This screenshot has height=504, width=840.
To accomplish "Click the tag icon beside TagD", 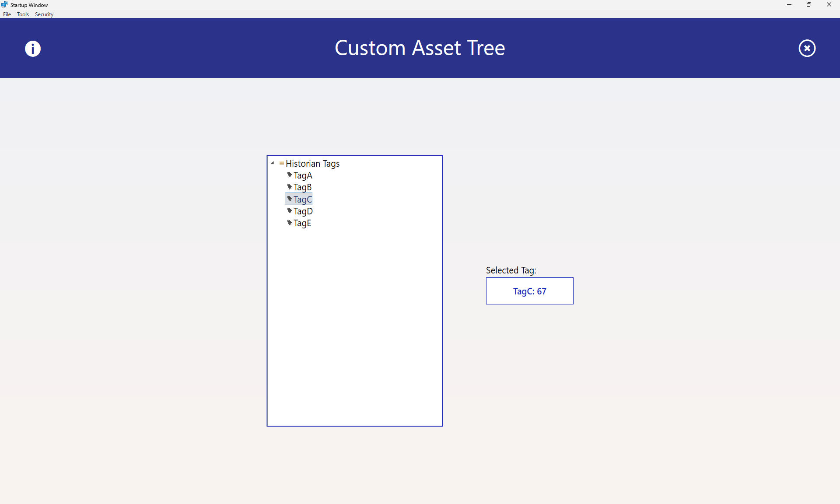I will (289, 211).
